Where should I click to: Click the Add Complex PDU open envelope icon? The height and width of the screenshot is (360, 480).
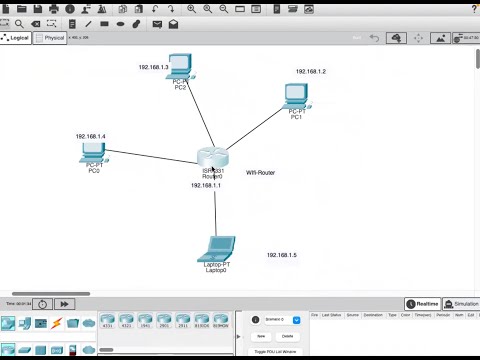tap(173, 24)
